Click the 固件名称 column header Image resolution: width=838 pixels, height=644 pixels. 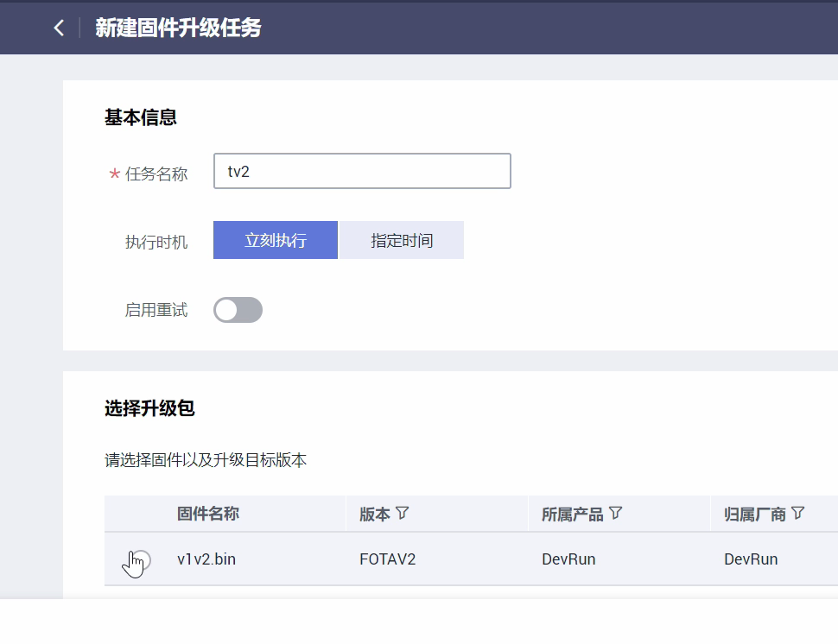tap(207, 514)
